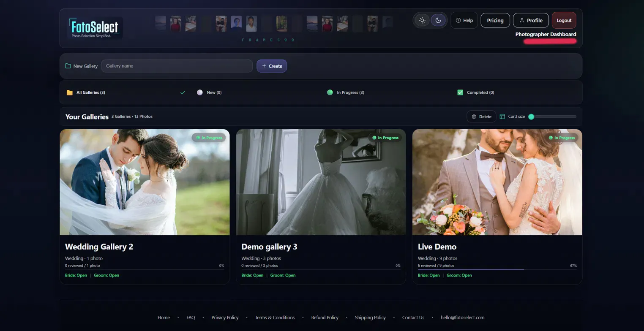Click the New Gallery folder icon
This screenshot has height=331, width=644.
68,66
